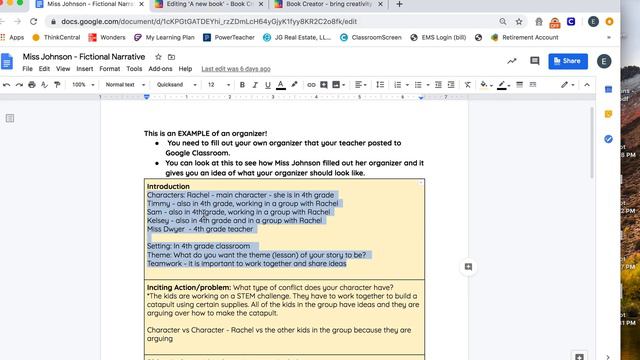Open the border dash style options
Image resolution: width=640 pixels, height=360 pixels.
click(533, 85)
